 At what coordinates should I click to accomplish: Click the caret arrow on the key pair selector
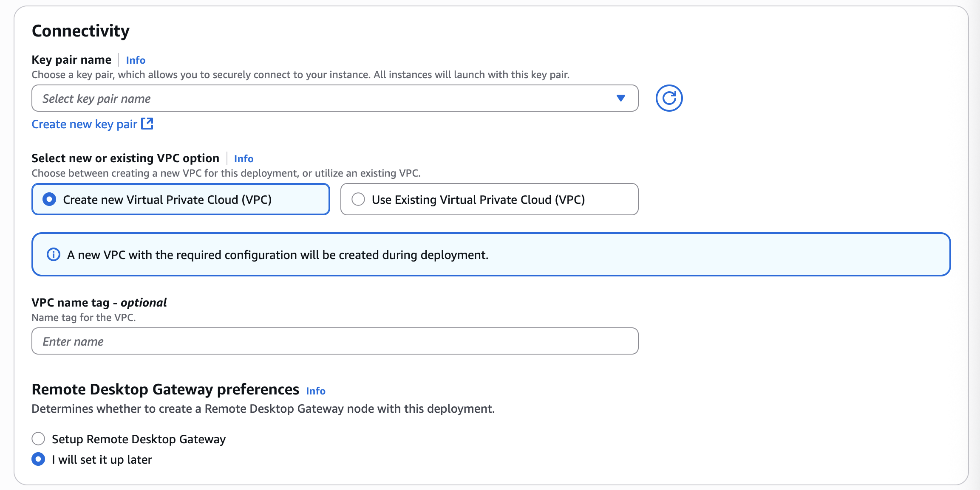621,98
